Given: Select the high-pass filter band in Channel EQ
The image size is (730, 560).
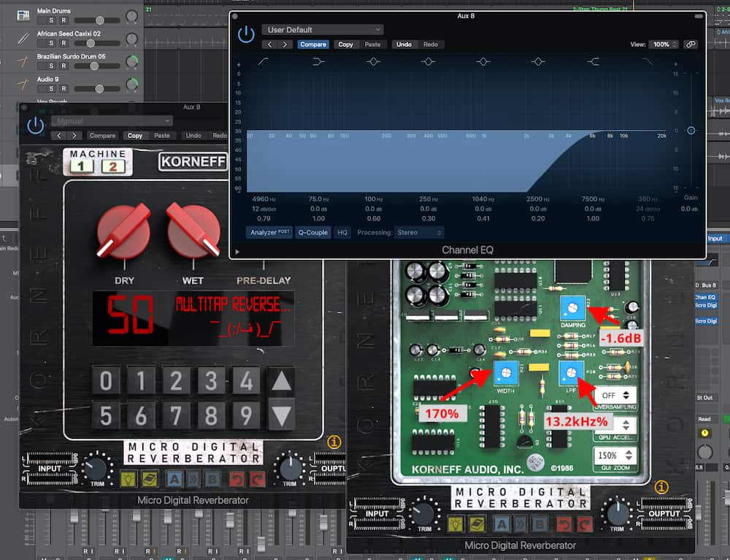Looking at the screenshot, I should [x=263, y=61].
